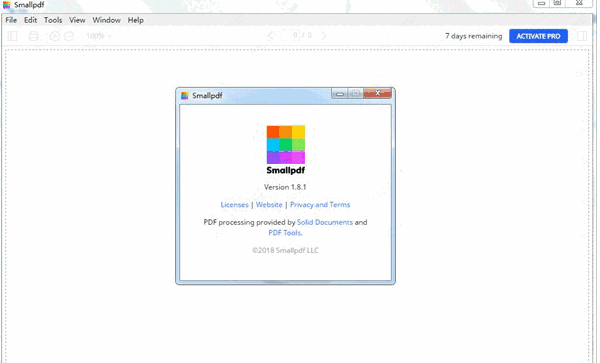Click the ACTIVATE PRO button

(x=538, y=36)
